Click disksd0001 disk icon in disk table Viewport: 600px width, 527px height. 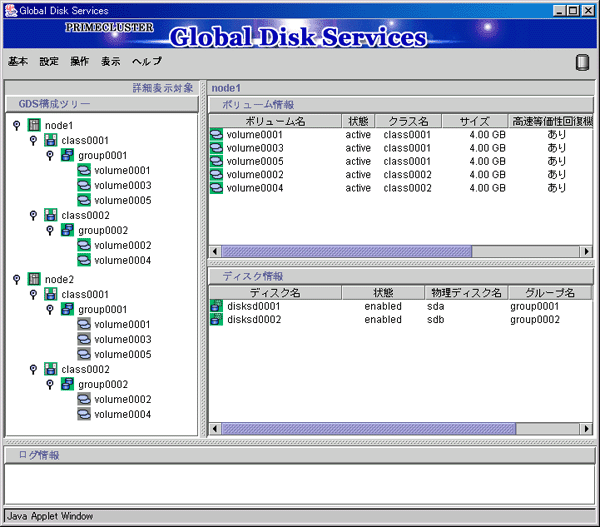[216, 306]
